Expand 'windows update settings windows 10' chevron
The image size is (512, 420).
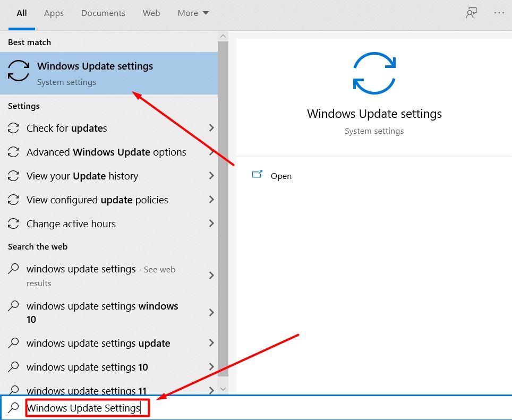click(x=211, y=313)
